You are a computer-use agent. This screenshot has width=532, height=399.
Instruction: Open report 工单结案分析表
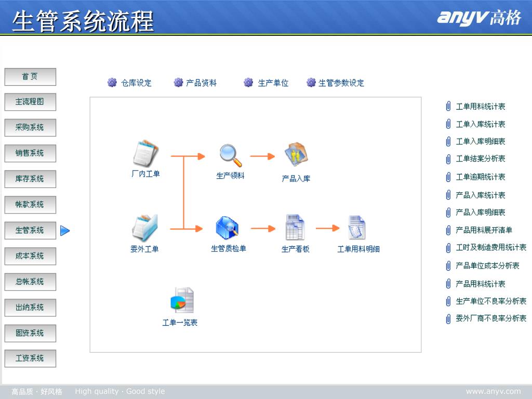[x=481, y=159]
